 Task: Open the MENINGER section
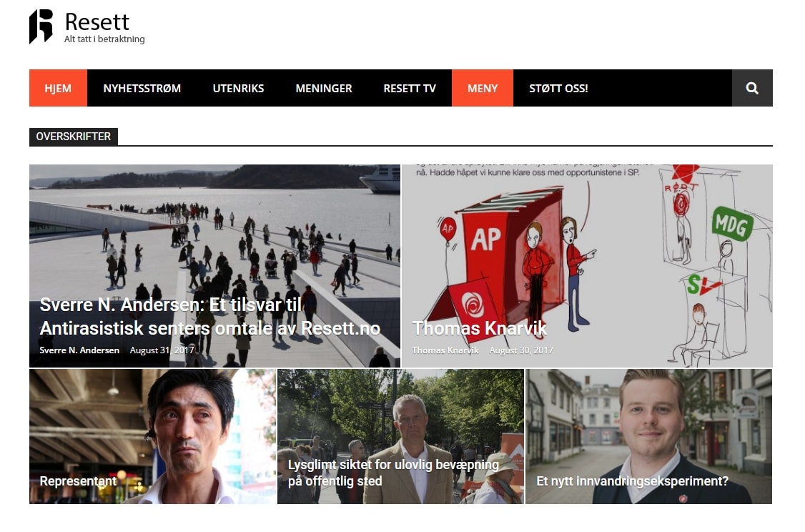click(x=323, y=88)
